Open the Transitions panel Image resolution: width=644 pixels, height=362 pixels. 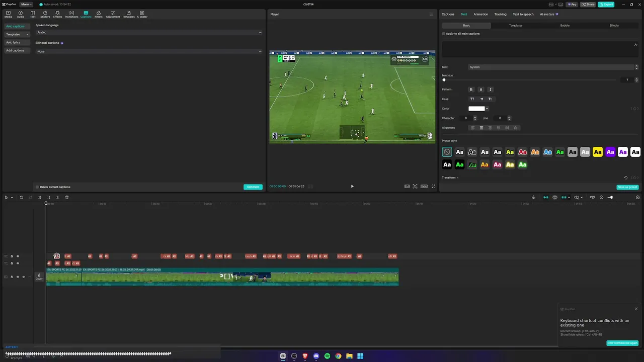(x=71, y=14)
